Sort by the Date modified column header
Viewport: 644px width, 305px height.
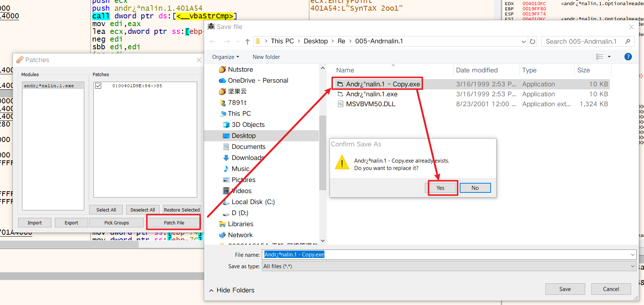486,70
